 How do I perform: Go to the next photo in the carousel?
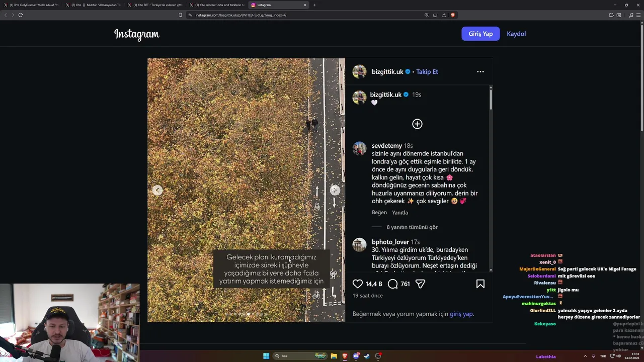click(x=335, y=190)
